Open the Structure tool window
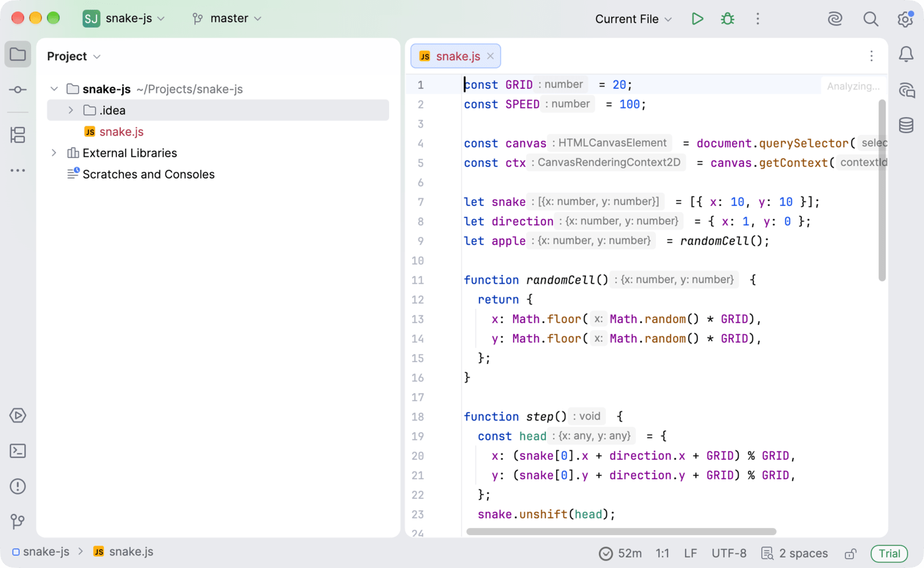 (x=18, y=135)
